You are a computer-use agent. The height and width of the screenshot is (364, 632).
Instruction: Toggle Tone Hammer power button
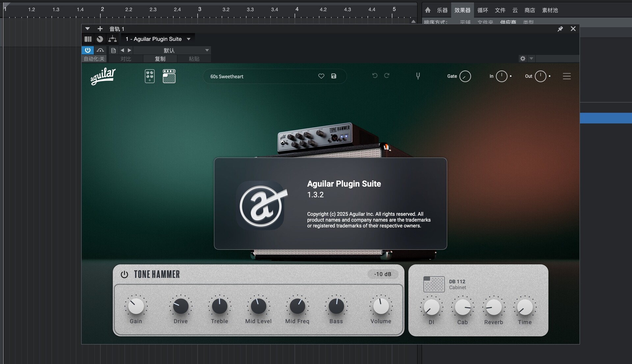pos(124,274)
